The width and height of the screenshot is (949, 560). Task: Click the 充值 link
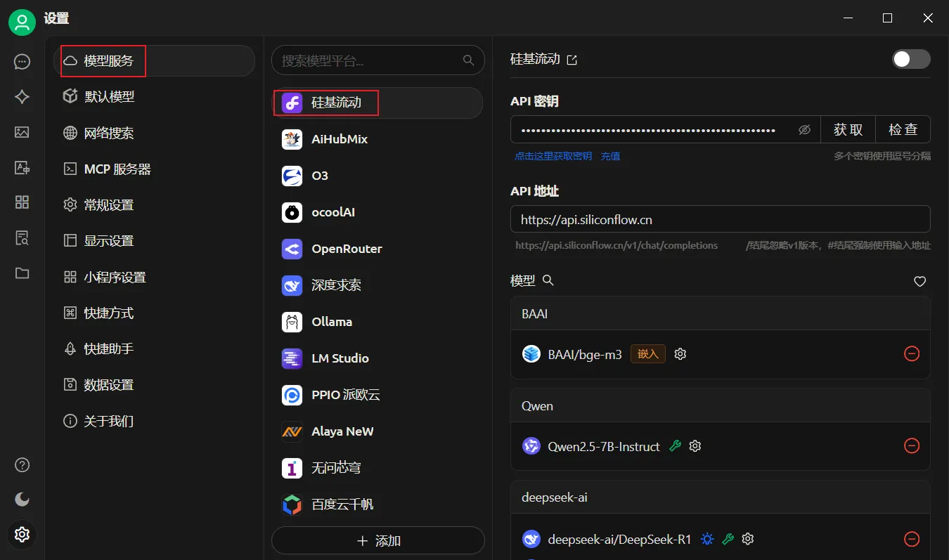(x=611, y=156)
